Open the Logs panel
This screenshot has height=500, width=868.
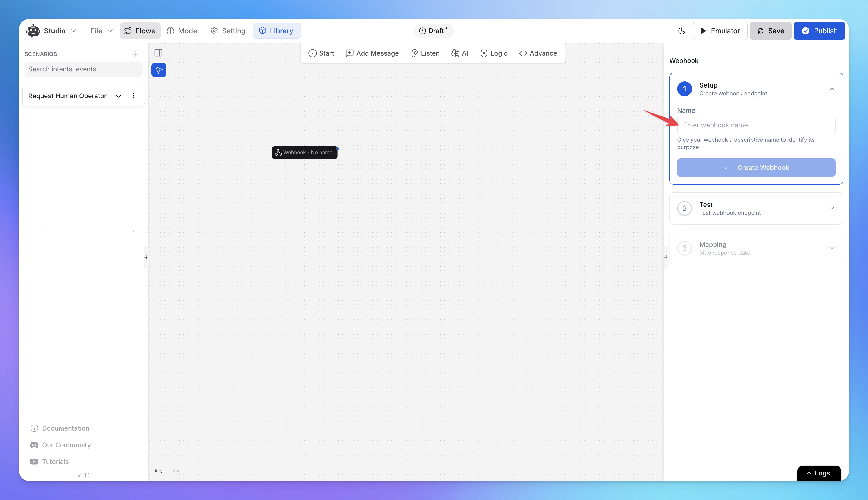[819, 473]
